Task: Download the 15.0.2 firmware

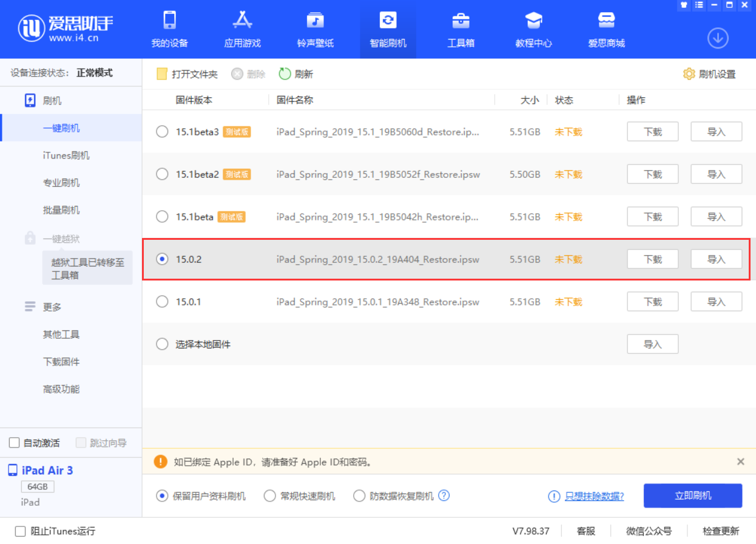Action: pos(652,259)
